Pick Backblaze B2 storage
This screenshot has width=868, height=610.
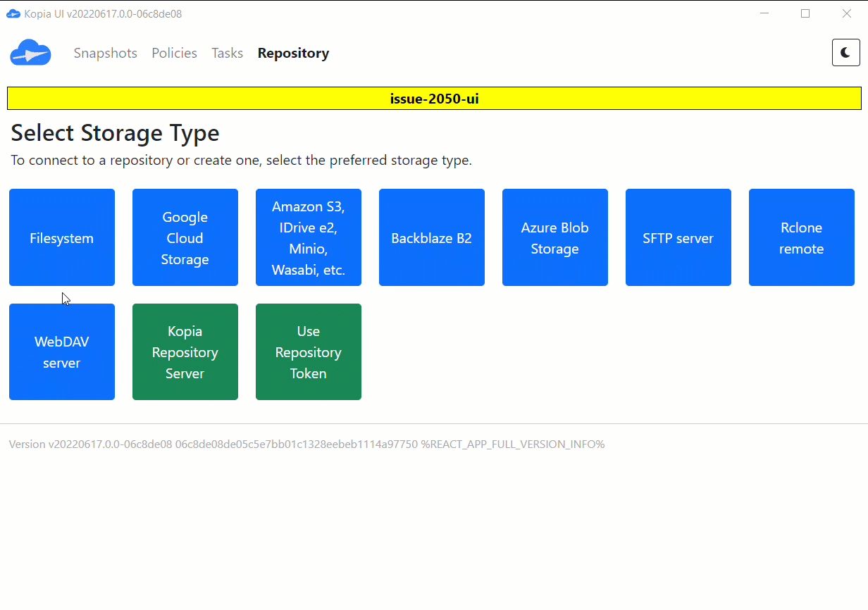[x=431, y=237]
